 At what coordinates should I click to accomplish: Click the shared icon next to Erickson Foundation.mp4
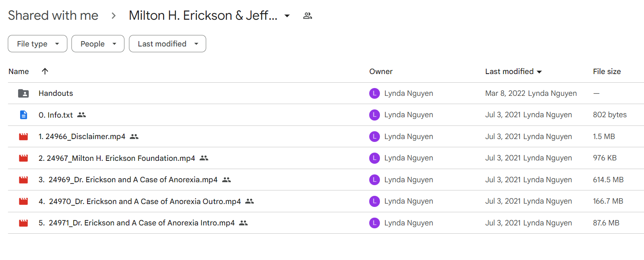204,158
